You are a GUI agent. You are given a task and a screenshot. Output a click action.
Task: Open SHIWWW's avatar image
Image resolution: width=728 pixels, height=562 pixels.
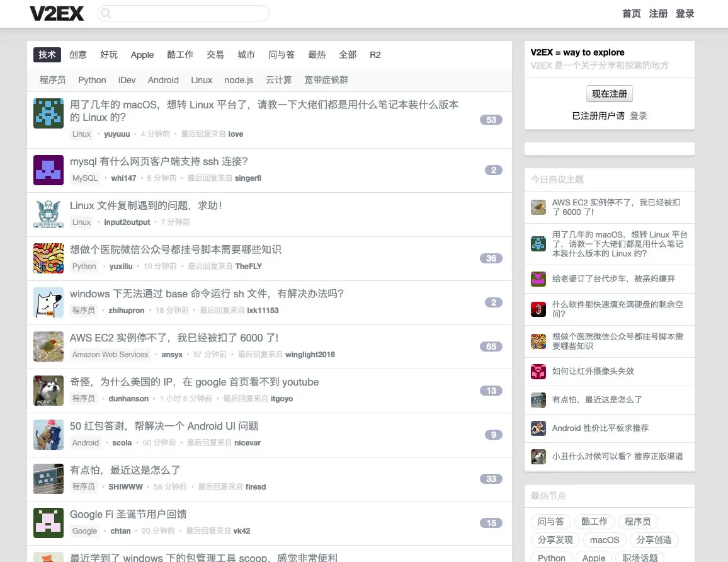click(48, 479)
